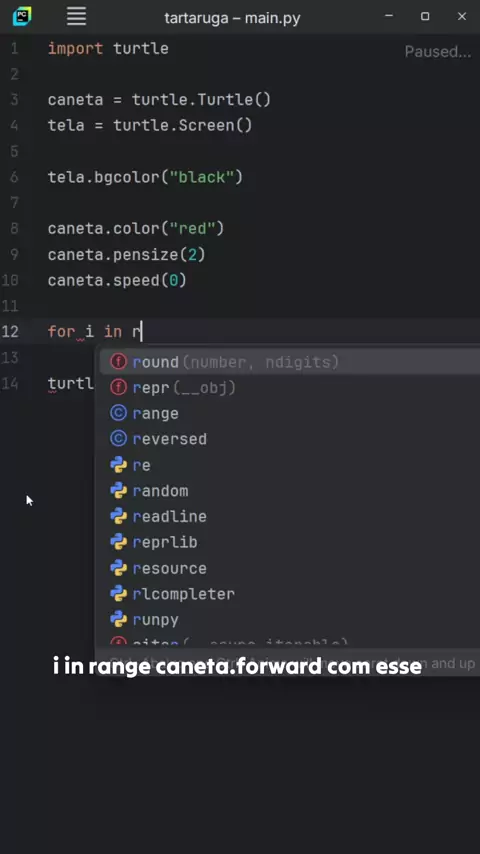This screenshot has height=854, width=480.
Task: Click the Python icon beside reprlib
Action: [118, 542]
